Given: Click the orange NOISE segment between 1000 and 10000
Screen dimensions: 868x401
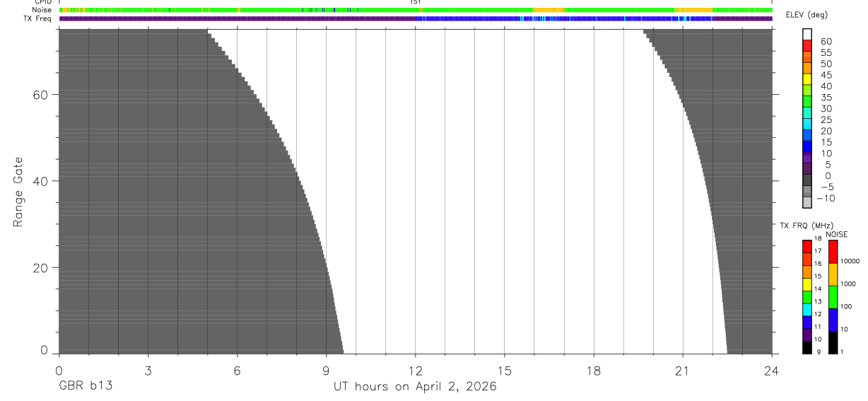Looking at the screenshot, I should (x=833, y=274).
